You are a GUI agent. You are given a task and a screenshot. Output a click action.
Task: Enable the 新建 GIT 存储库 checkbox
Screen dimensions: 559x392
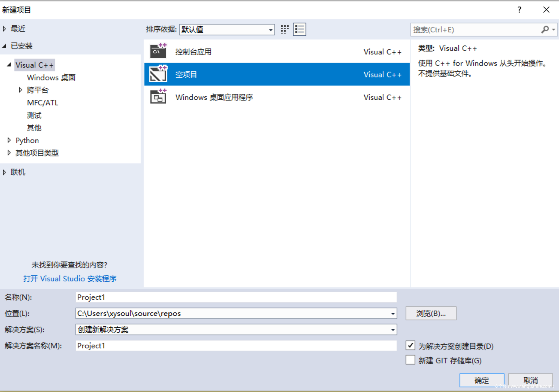coord(410,360)
